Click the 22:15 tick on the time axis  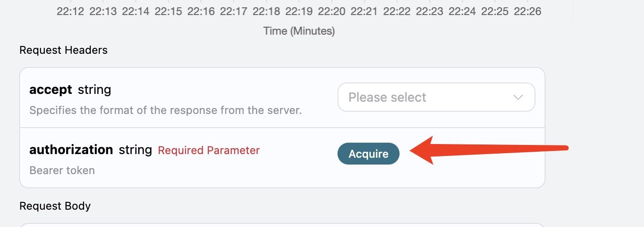[168, 11]
